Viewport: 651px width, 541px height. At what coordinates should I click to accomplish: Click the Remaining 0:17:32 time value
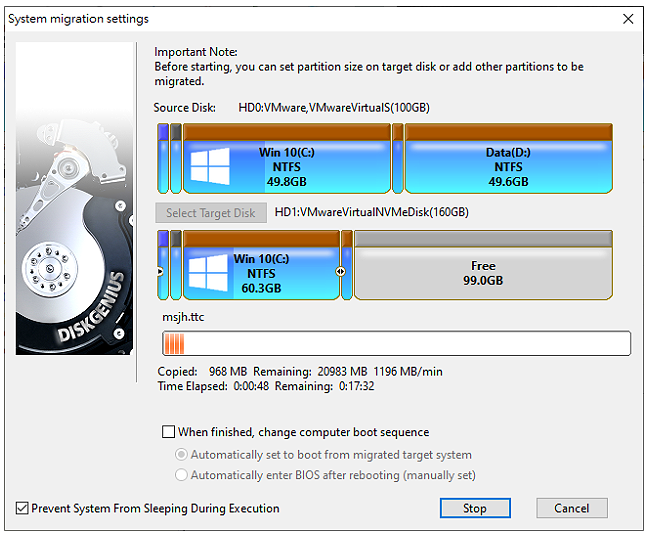357,386
